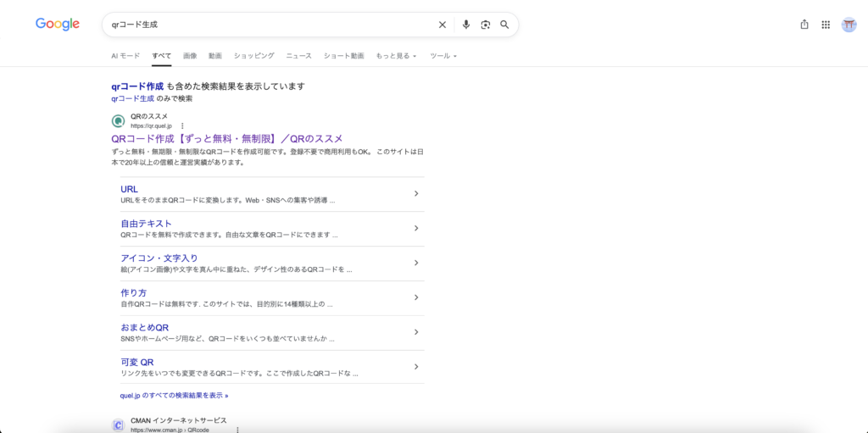Click the https://www.cman.jp › QRcode URL
The height and width of the screenshot is (433, 868).
pos(170,430)
